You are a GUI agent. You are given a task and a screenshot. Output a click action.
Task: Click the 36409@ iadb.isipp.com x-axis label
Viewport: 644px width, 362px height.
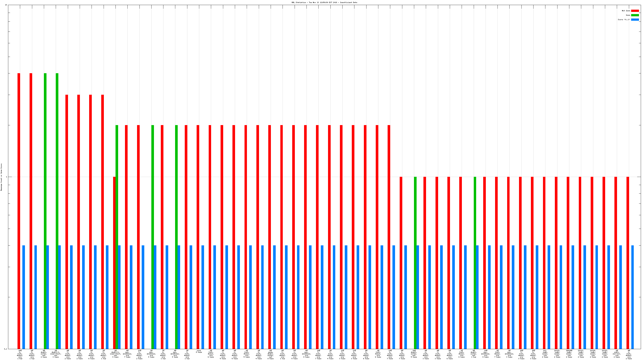coord(569,354)
